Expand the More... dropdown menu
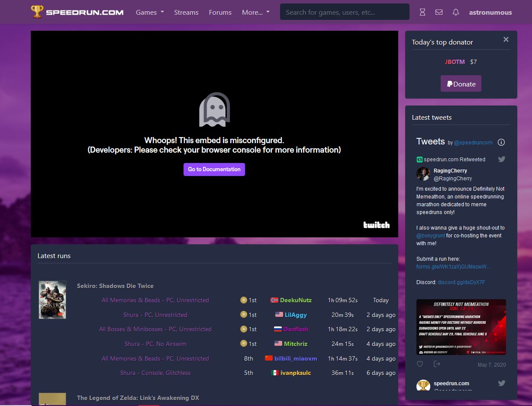The height and width of the screenshot is (406, 532). (x=256, y=12)
